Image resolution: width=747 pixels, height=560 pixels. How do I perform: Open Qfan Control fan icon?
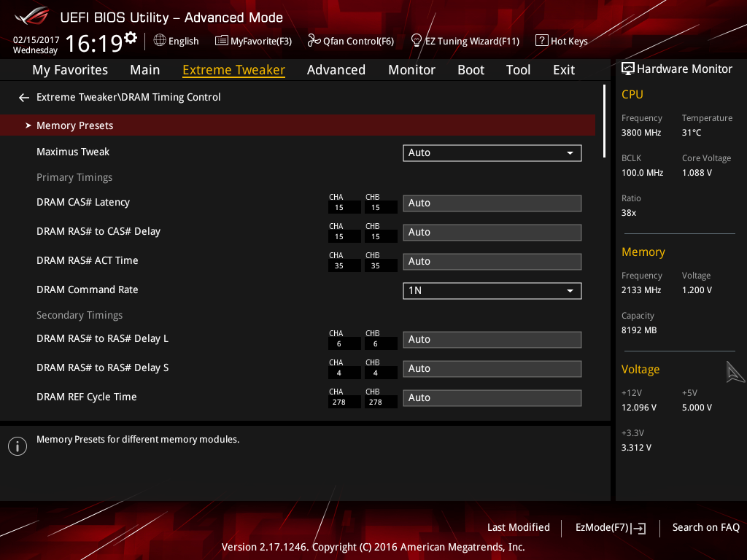coord(314,41)
